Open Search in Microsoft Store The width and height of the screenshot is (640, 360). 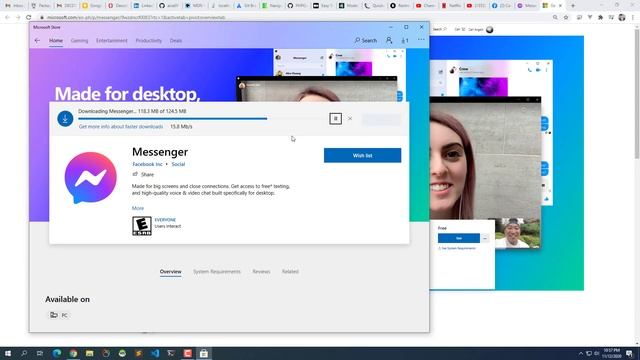[x=366, y=40]
